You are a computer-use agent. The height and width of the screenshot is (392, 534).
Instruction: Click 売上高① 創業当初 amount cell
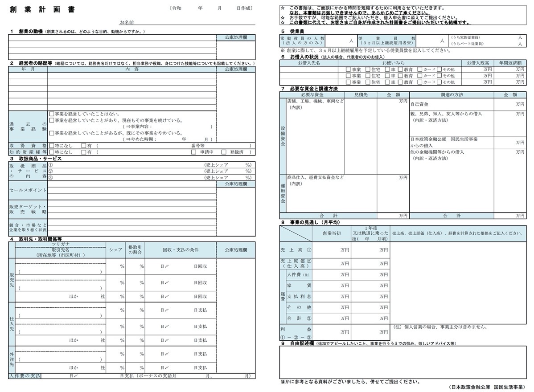click(x=331, y=250)
